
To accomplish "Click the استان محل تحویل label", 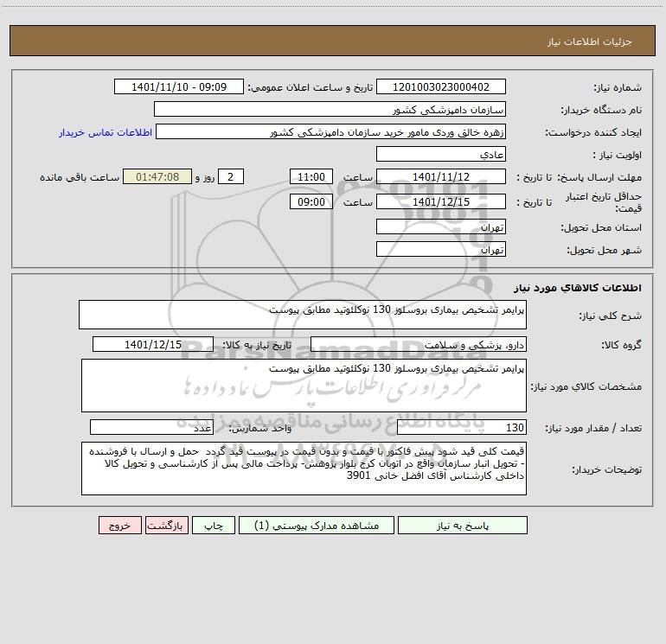I will [601, 227].
